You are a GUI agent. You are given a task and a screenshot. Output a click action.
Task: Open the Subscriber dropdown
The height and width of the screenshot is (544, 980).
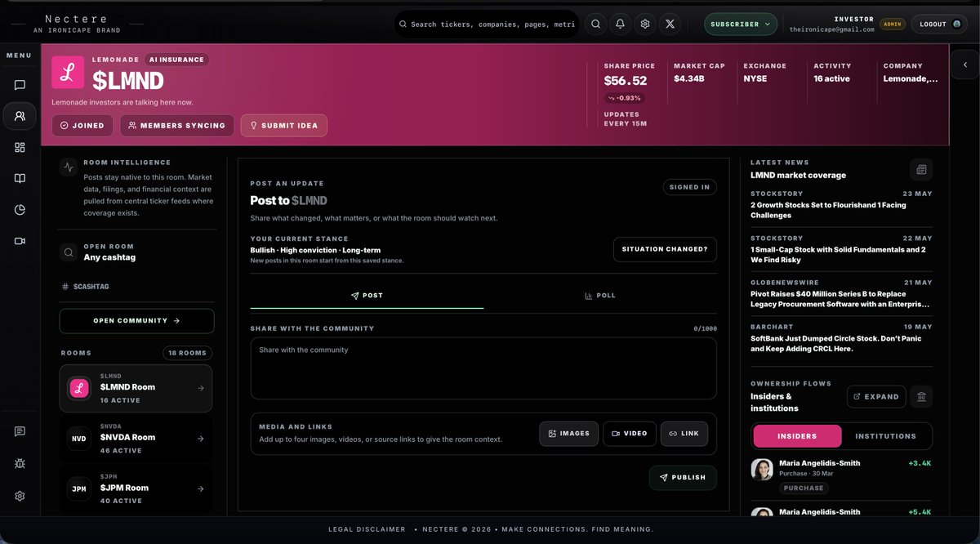(741, 24)
